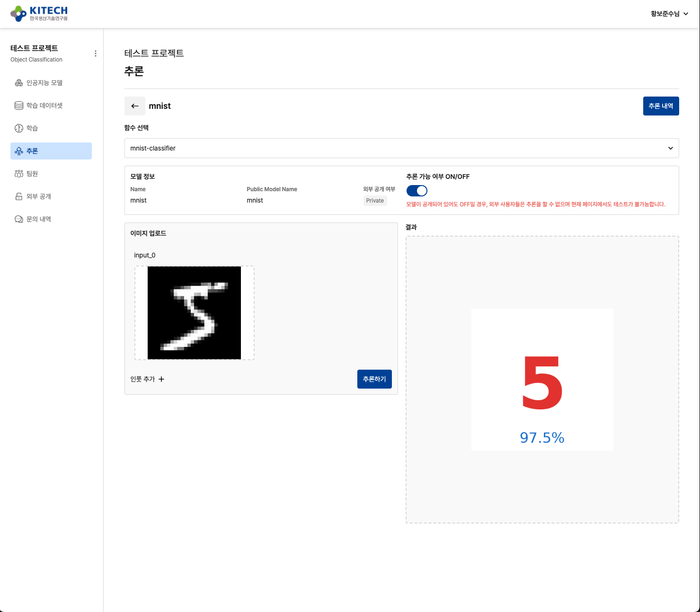Click the uploaded MNIST digit image thumbnail

point(194,313)
